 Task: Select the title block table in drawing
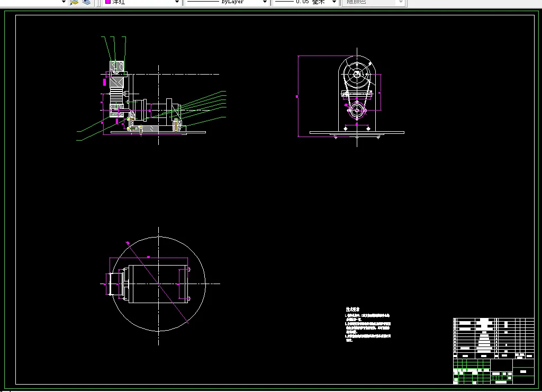pos(494,351)
